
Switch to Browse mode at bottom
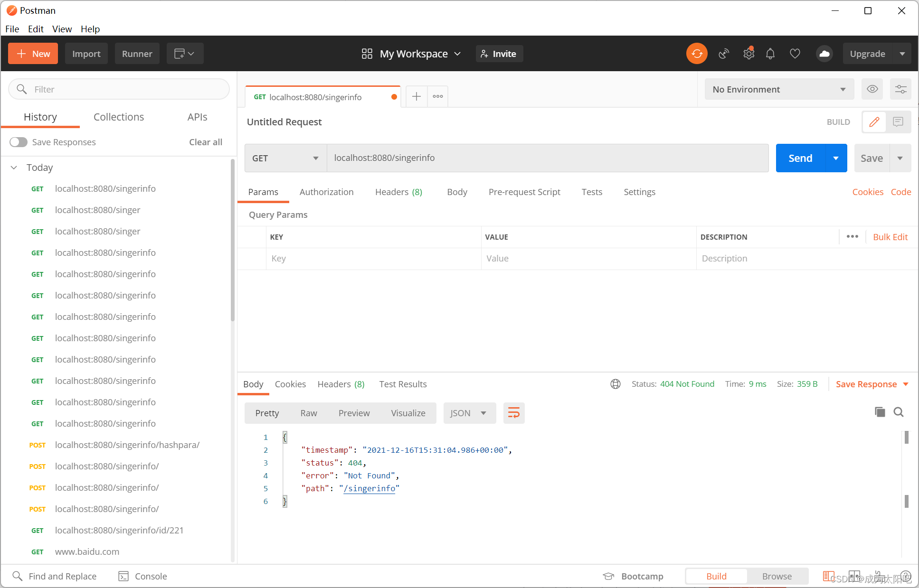pos(777,576)
